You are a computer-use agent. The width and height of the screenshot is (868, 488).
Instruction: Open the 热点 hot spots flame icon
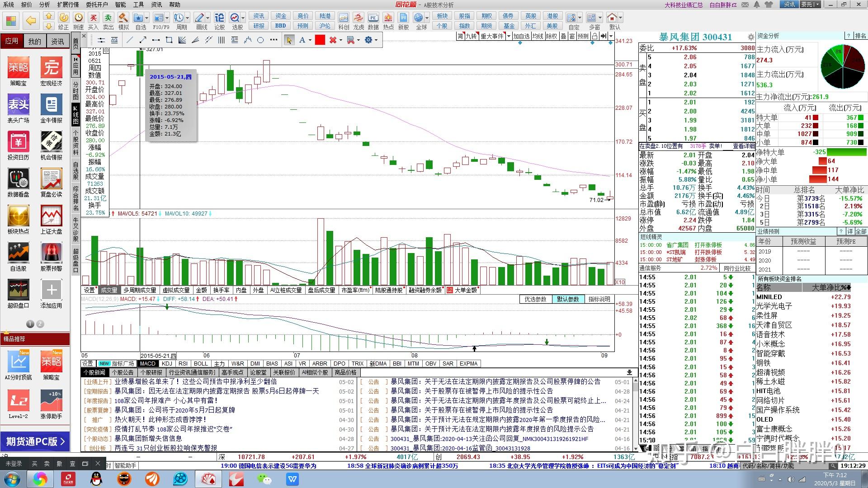tap(388, 21)
